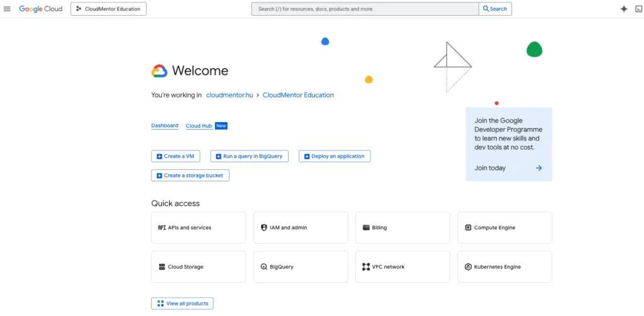Open CloudMentor Education project picker
The image size is (644, 316).
108,9
